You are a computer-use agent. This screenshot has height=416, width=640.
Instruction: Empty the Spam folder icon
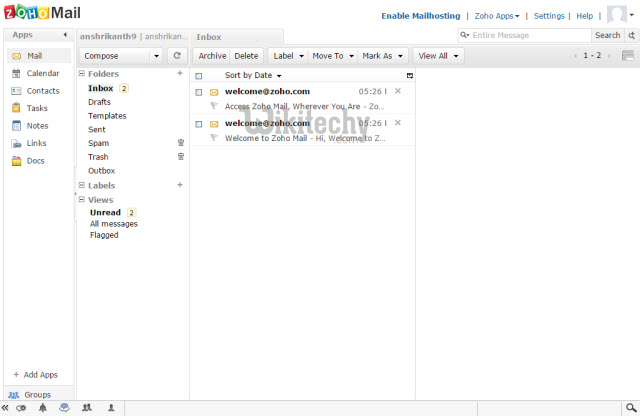click(x=181, y=142)
